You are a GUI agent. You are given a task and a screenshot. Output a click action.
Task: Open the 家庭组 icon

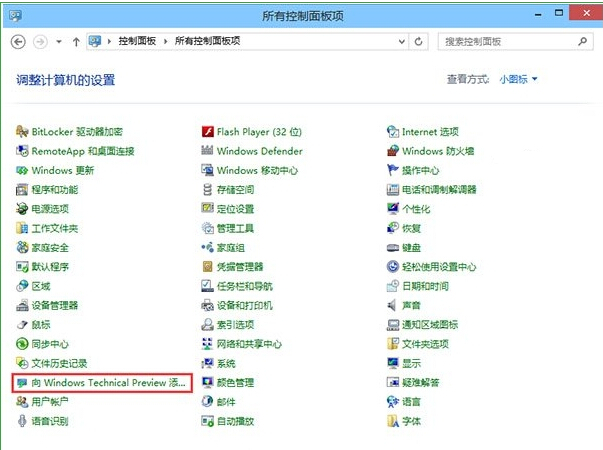tap(208, 247)
